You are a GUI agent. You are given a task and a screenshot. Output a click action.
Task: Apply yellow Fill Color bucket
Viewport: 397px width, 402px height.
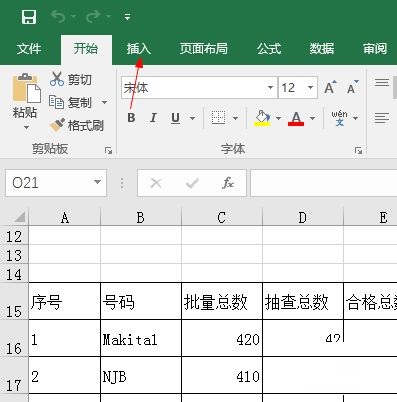262,118
